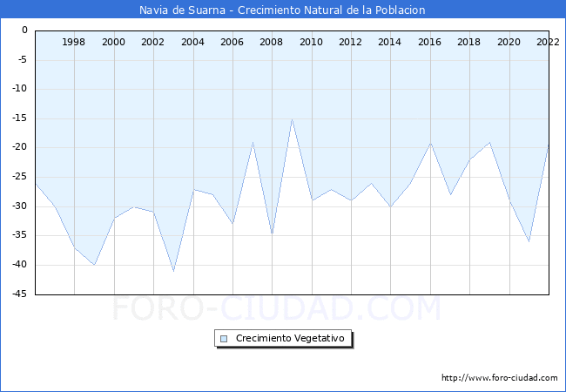Viewport: 566px width, 392px height.
Task: Click the 2006 year label
Action: (232, 42)
